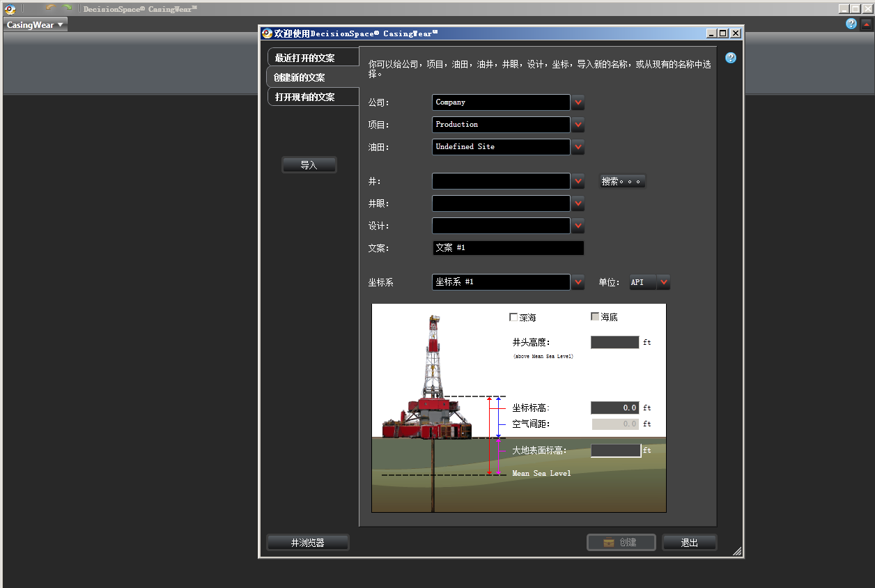
Task: Open the 项目 dropdown arrow
Action: (x=578, y=125)
